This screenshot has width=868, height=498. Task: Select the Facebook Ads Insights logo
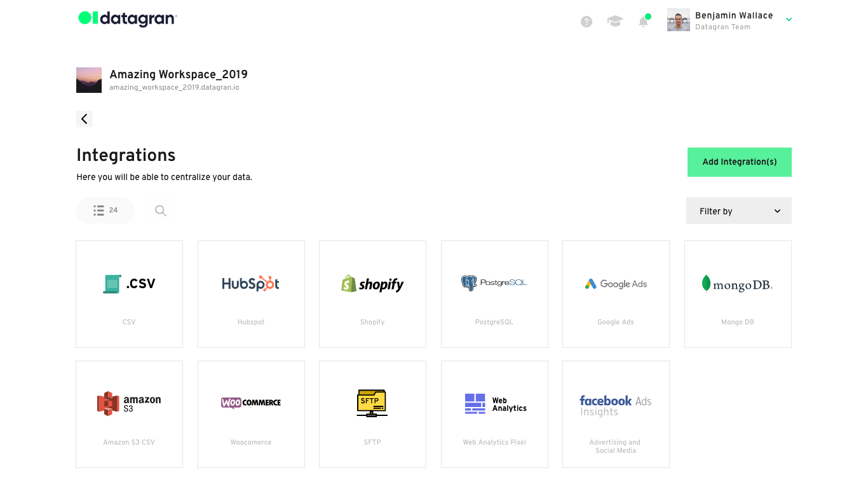(x=616, y=405)
